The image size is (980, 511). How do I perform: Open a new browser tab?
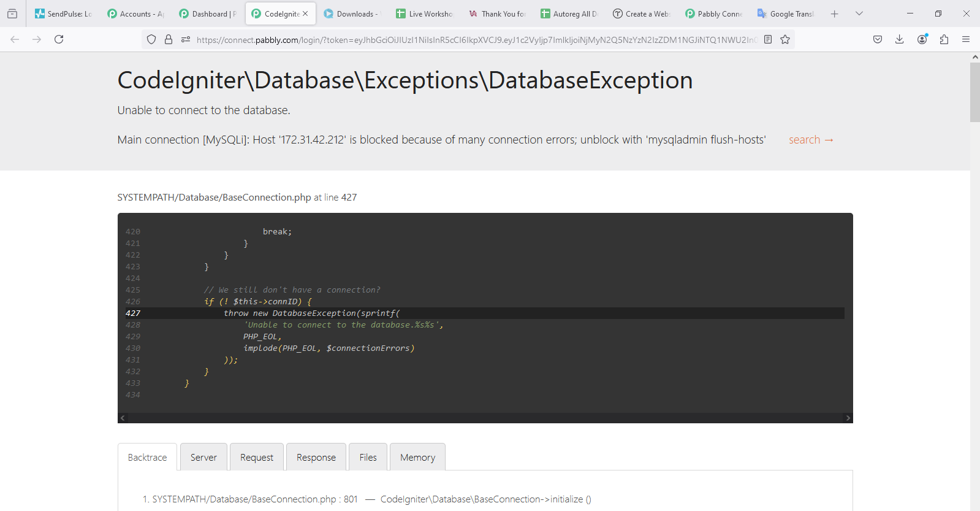tap(835, 13)
